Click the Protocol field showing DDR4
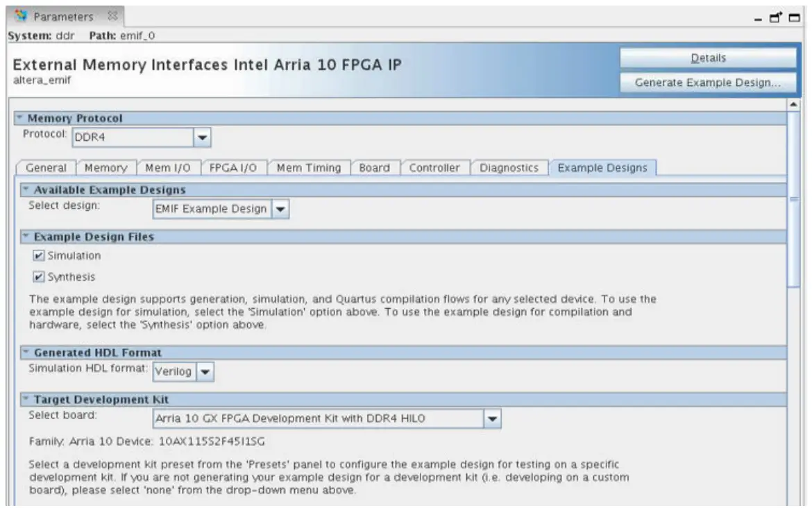 point(133,137)
